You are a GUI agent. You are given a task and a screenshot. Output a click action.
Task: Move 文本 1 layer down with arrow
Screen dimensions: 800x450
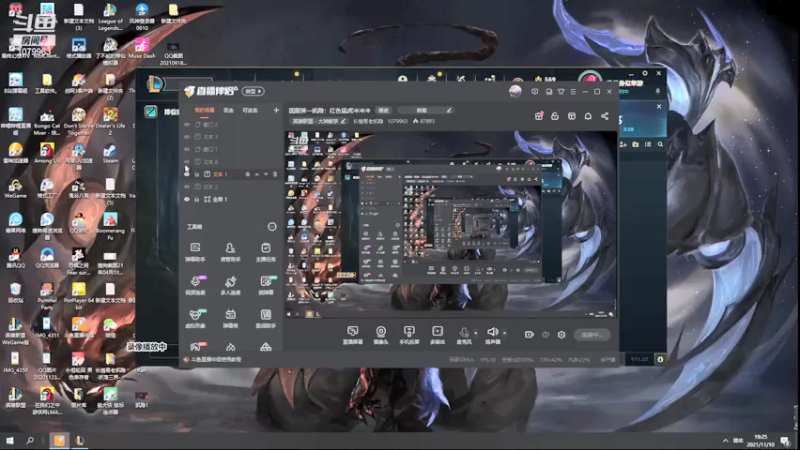[x=266, y=174]
